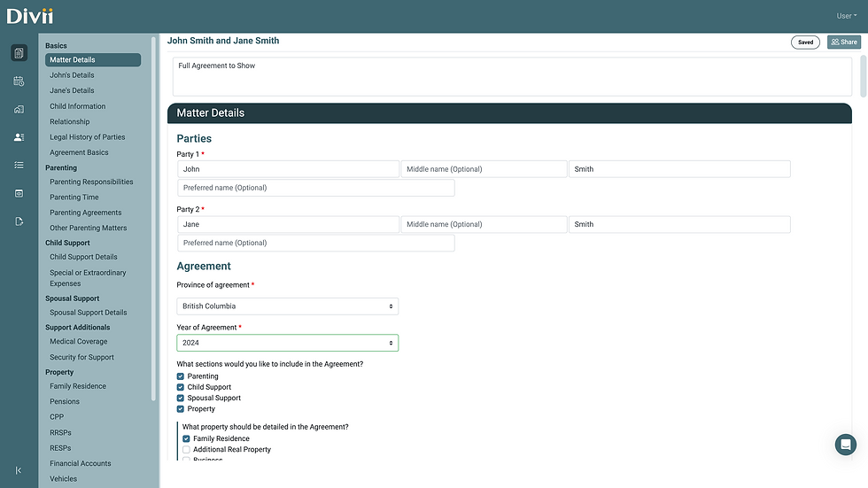Open Child Information section
This screenshot has width=868, height=488.
click(78, 106)
